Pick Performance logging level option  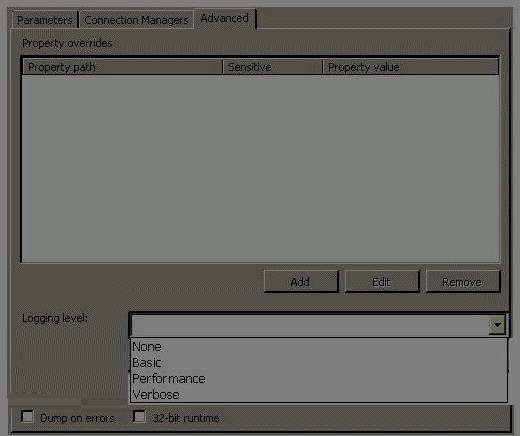tap(319, 379)
